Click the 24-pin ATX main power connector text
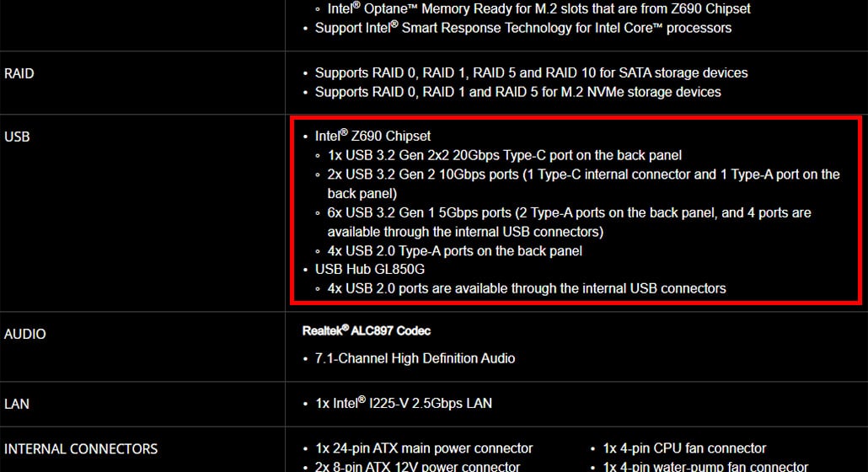868x472 pixels. tap(424, 448)
